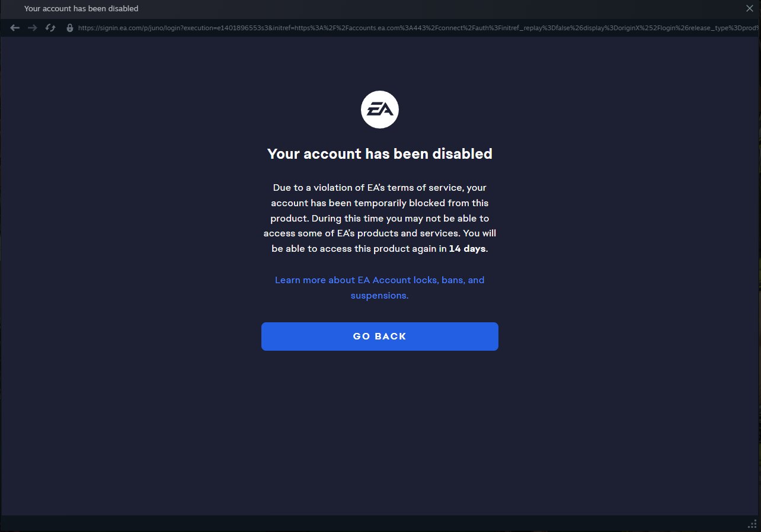Click the 'suspensions.' link text
Screen dimensions: 761x532
click(x=380, y=295)
